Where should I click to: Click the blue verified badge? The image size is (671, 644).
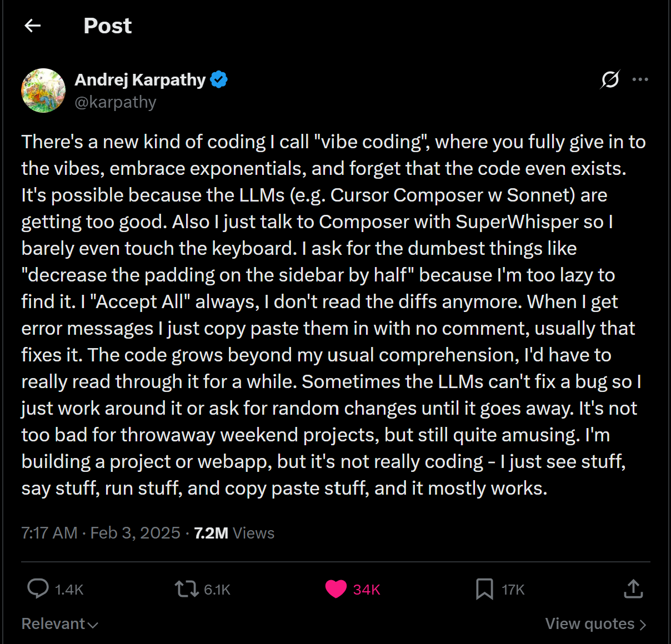pos(219,80)
